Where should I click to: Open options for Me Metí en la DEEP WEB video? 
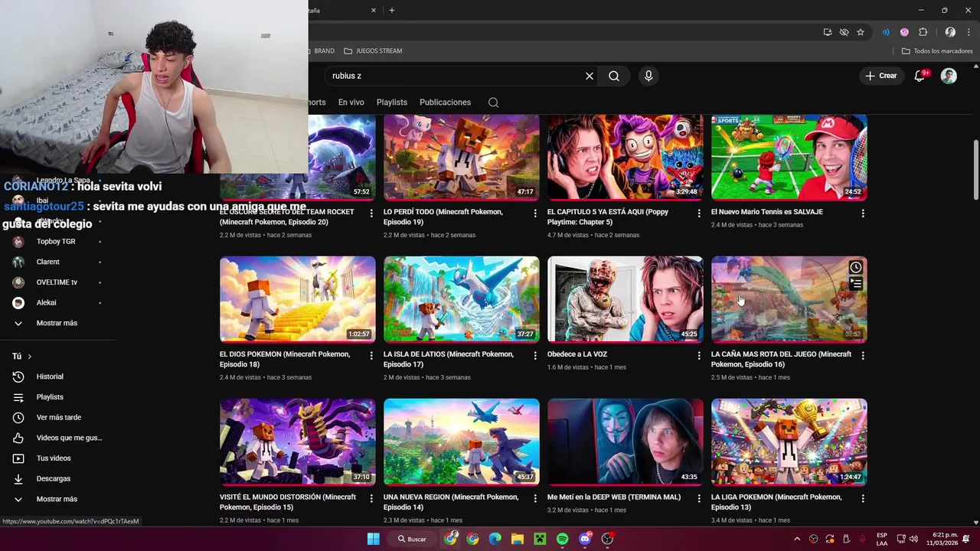[698, 497]
